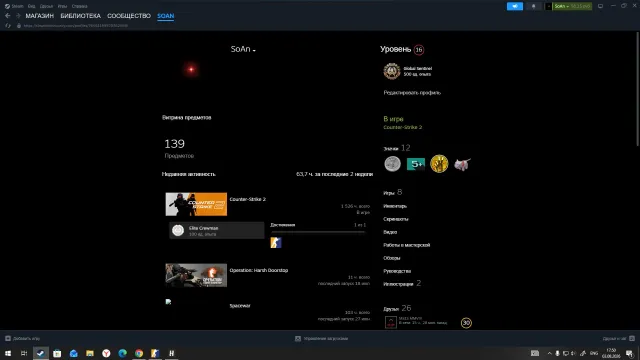
Task: Open Counter-Strike 2 game thumbnail
Action: coord(196,204)
